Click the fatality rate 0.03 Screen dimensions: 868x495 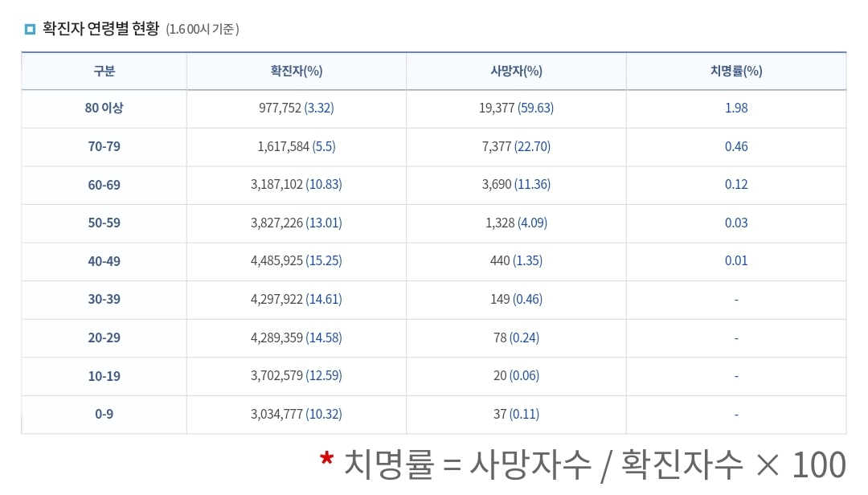736,223
